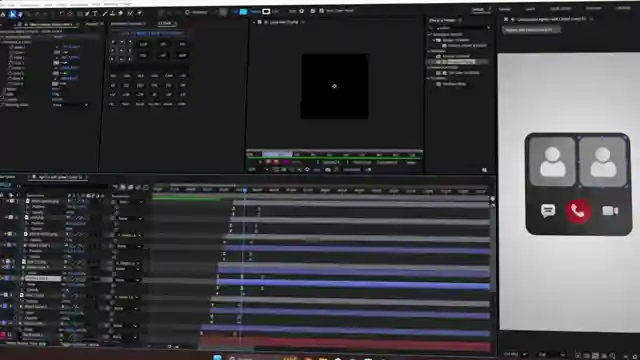Open the Graph Editor in timeline
The image size is (640, 360).
(146, 187)
